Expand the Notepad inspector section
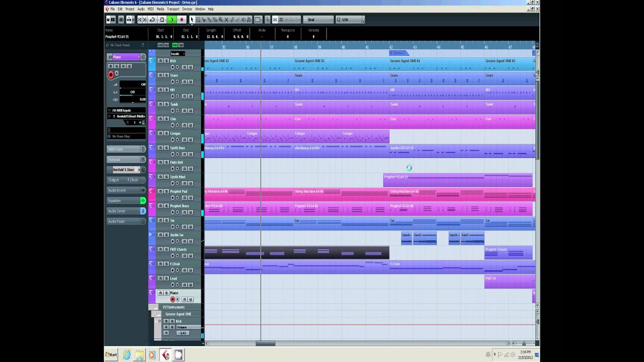The image size is (644, 362). pyautogui.click(x=126, y=159)
